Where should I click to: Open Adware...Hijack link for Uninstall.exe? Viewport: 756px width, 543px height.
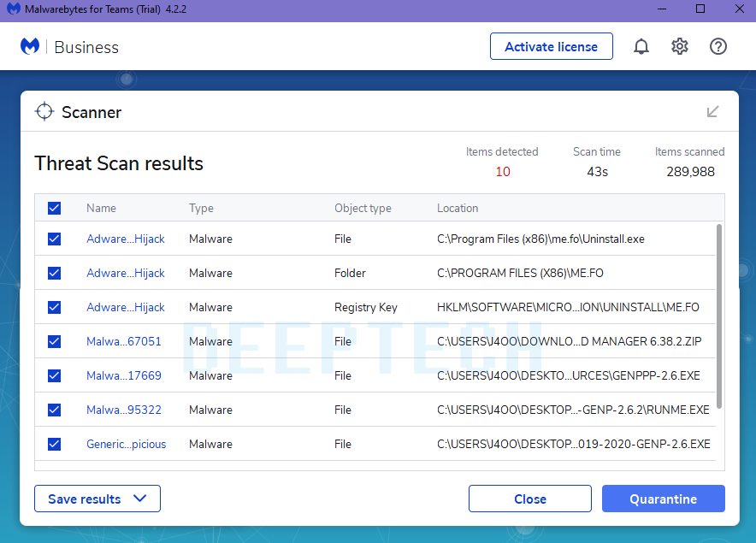tap(126, 239)
